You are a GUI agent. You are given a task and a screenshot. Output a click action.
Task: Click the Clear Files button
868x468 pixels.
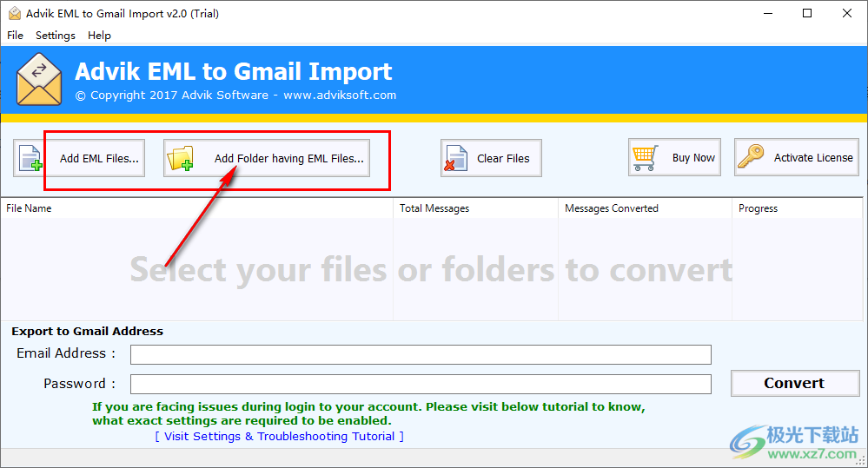point(491,158)
